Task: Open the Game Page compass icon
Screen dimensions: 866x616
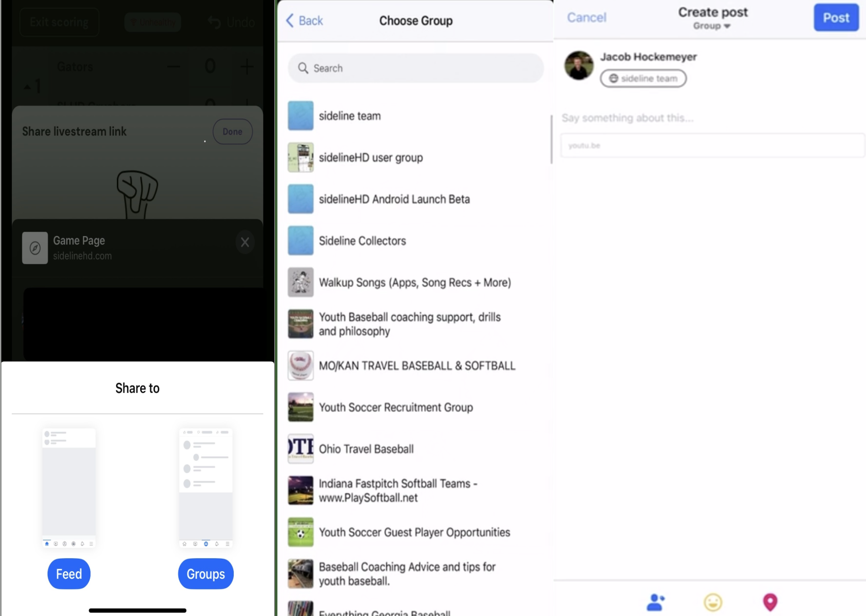Action: [35, 248]
